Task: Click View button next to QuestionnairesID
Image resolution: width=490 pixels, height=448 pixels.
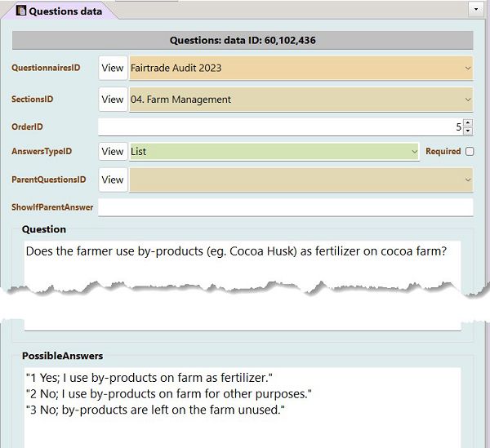Action: [113, 68]
